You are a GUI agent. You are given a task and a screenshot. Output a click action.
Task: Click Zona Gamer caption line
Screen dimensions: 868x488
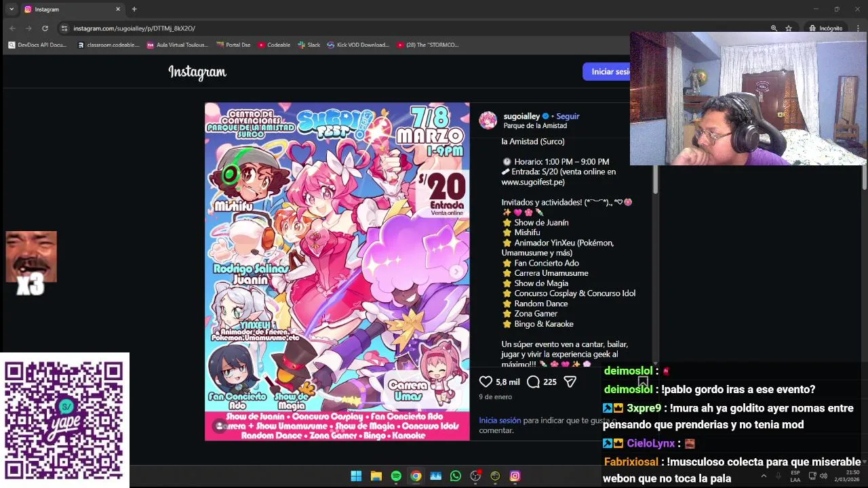click(536, 314)
